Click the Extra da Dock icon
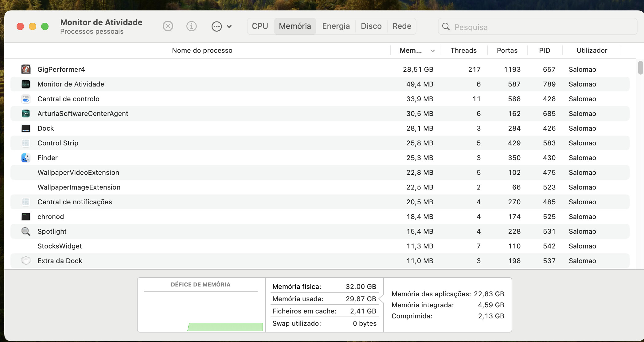Screen dimensions: 644x342 [26, 261]
